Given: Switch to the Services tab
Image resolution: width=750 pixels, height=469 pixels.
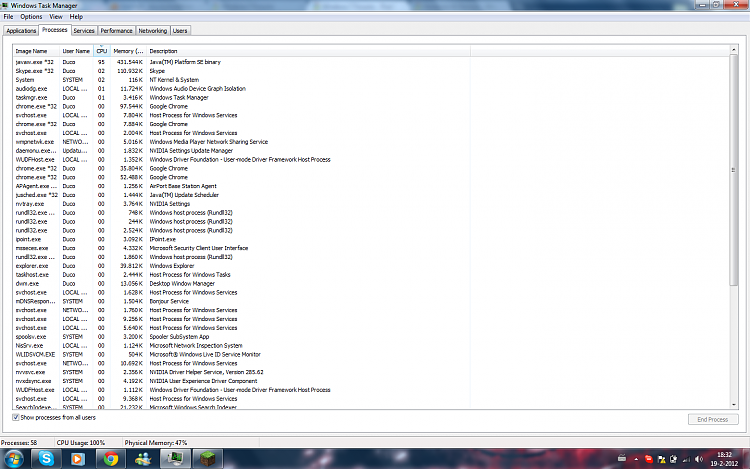Looking at the screenshot, I should pyautogui.click(x=84, y=31).
